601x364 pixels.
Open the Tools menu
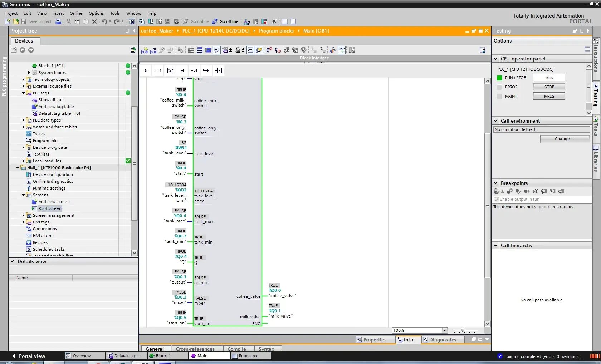[x=115, y=13]
